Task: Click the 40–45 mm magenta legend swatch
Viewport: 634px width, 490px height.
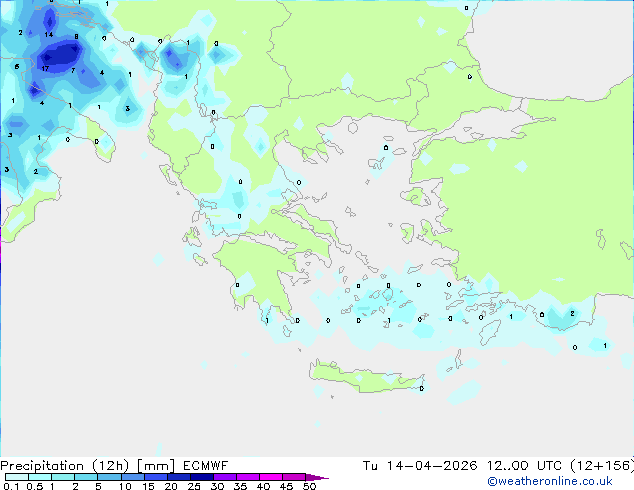Action: (x=271, y=477)
